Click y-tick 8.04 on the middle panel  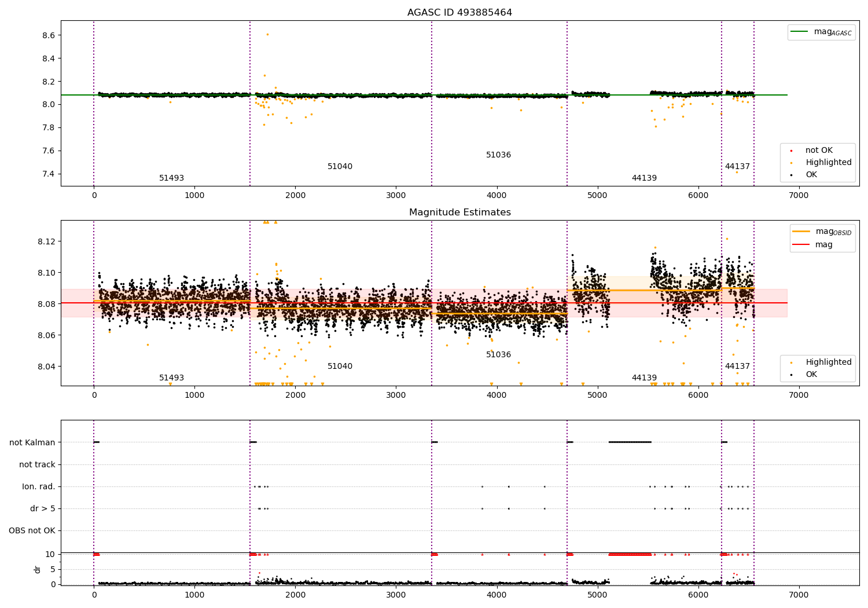[x=46, y=367]
